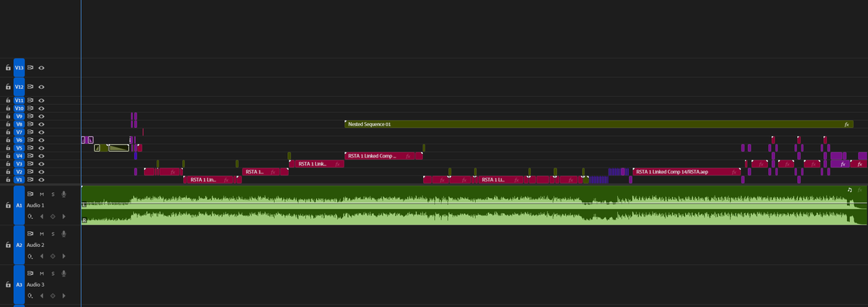Lock the V8 video track
This screenshot has height=307, width=868.
coord(8,124)
